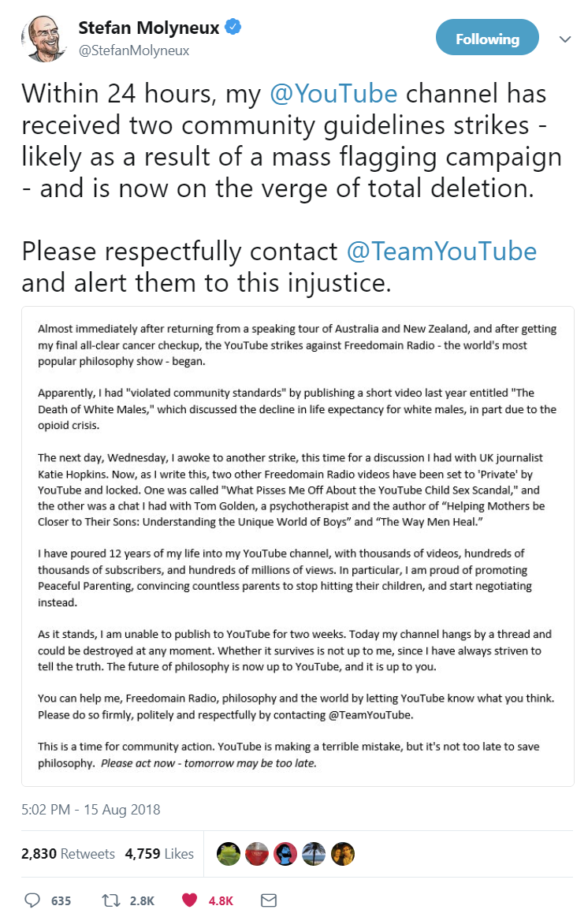View the 2,830 Retweets list

68,854
